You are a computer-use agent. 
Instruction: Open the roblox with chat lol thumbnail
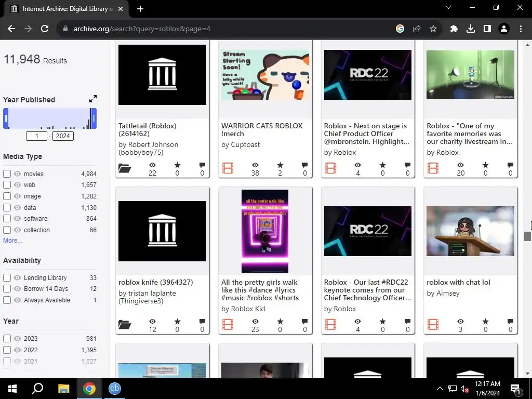click(470, 231)
